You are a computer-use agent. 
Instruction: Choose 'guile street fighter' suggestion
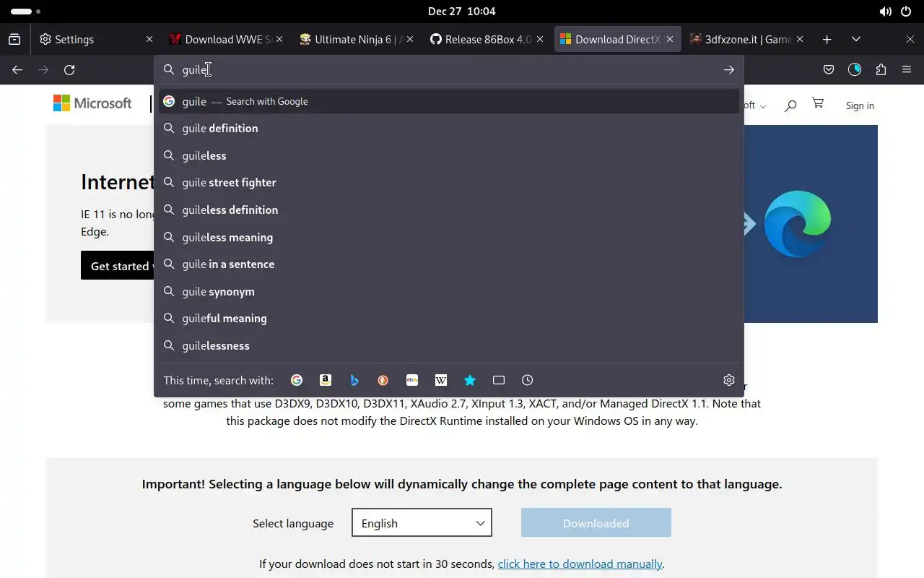coord(449,182)
